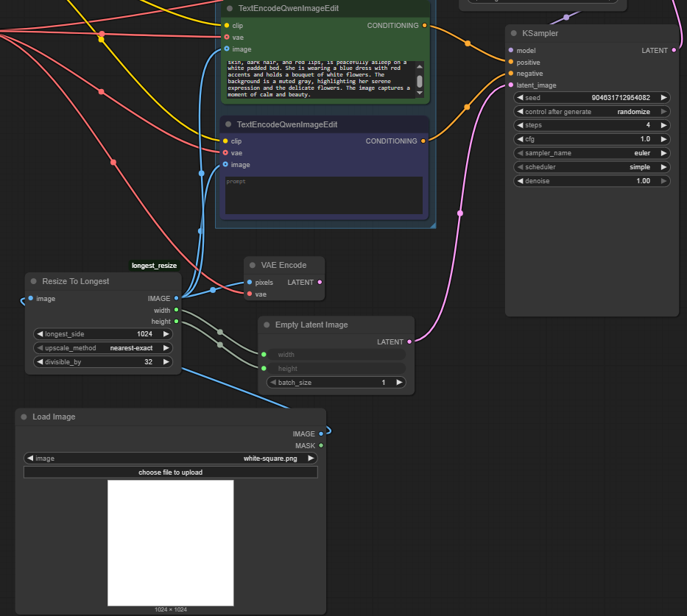This screenshot has width=687, height=616.
Task: Click the Load Image MASK output socket
Action: click(321, 446)
